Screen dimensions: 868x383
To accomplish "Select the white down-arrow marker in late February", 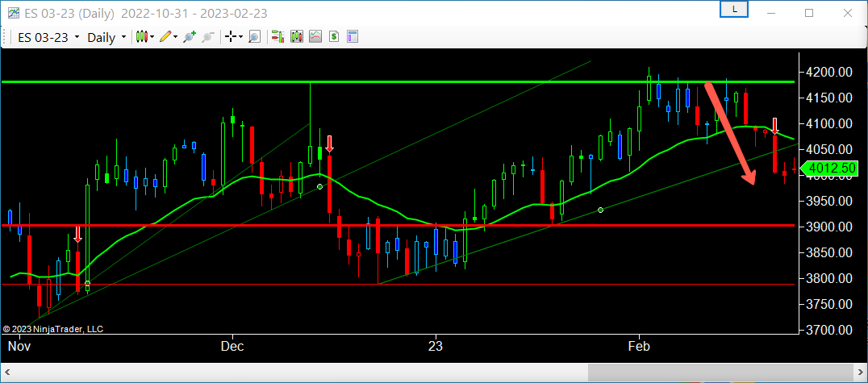I will click(x=775, y=127).
